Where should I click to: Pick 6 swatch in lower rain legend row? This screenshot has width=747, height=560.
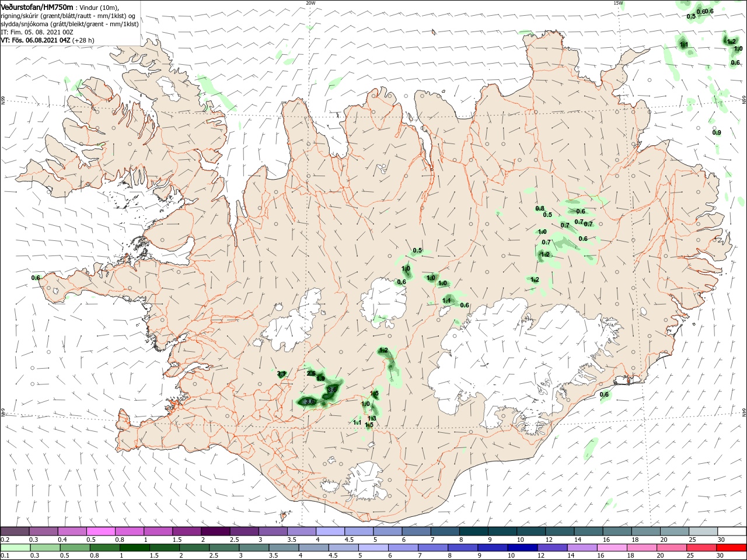coord(403,548)
